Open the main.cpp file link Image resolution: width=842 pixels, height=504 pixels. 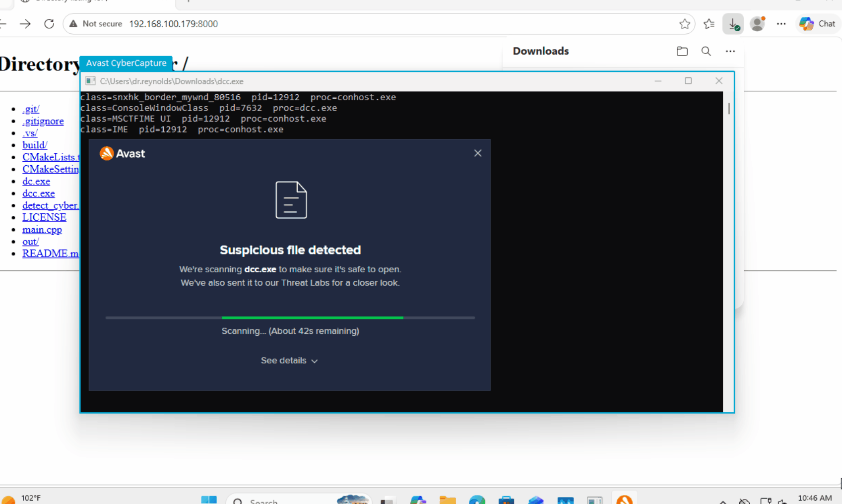pyautogui.click(x=42, y=230)
